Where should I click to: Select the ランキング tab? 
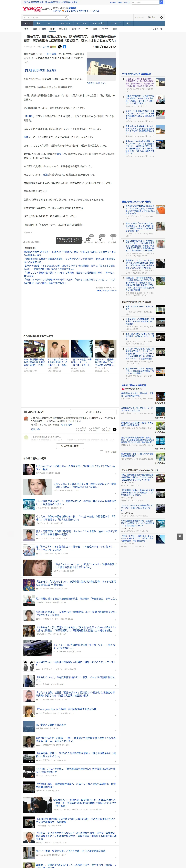[x=115, y=24]
